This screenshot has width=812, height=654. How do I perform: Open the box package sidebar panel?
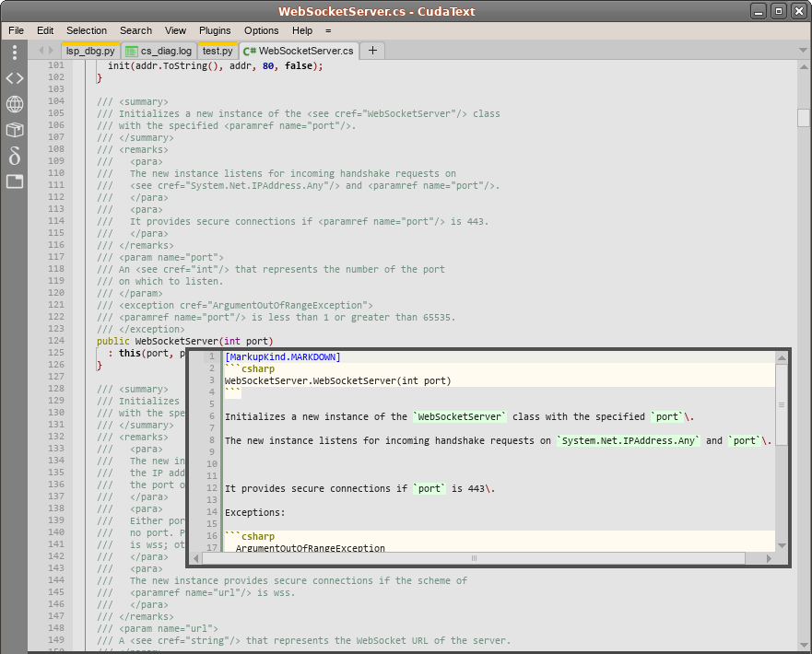[15, 129]
